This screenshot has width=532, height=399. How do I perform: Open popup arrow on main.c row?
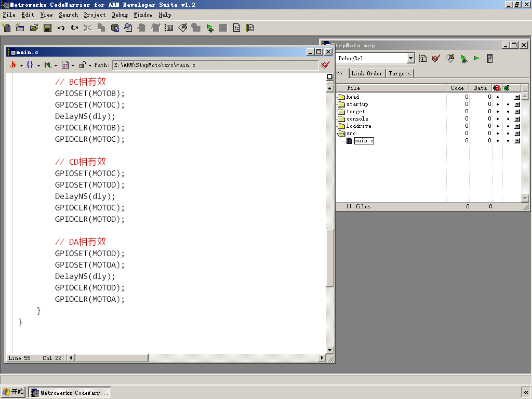517,140
